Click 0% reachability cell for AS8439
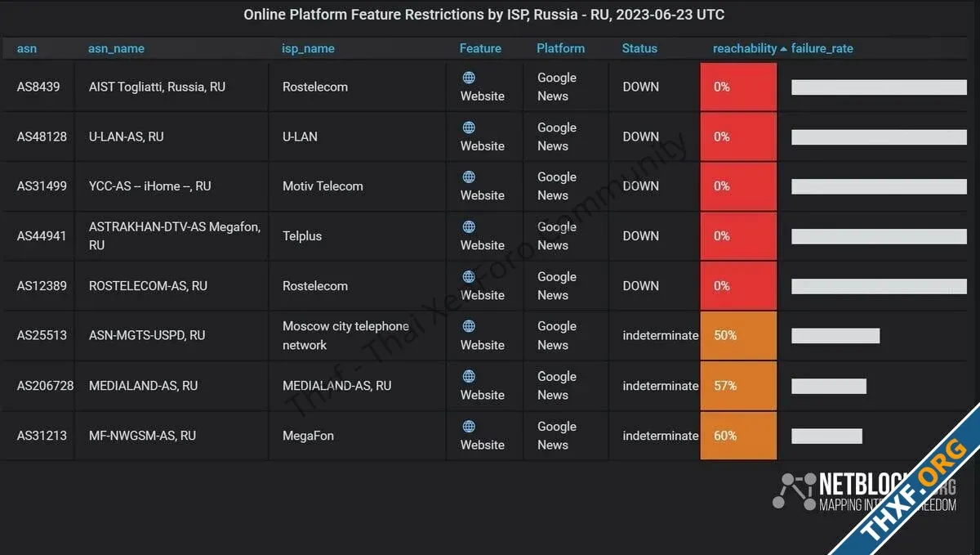 coord(738,87)
